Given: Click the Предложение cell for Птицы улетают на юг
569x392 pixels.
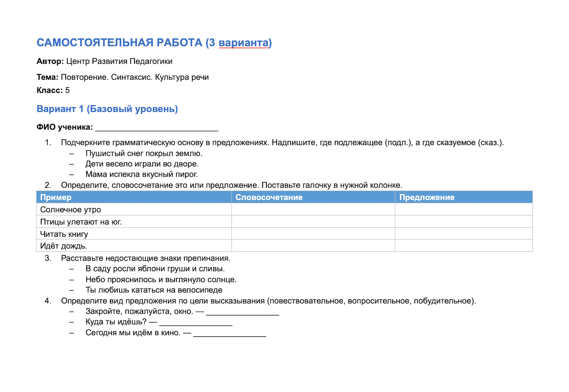Looking at the screenshot, I should pyautogui.click(x=464, y=222).
